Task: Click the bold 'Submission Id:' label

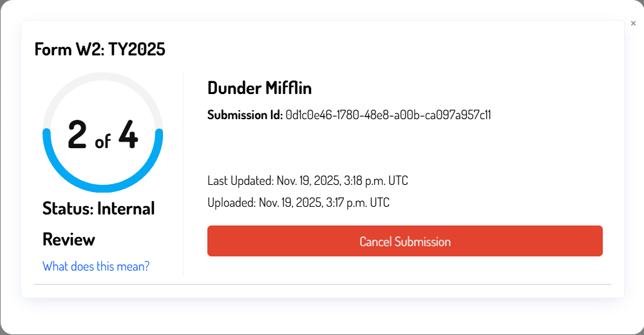Action: tap(245, 115)
